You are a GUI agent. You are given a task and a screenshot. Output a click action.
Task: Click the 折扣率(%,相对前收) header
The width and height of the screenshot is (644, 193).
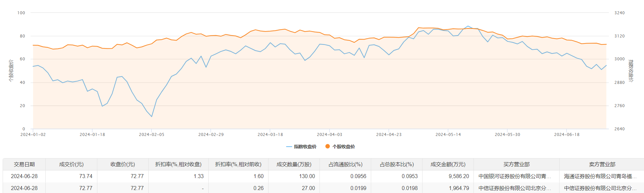click(238, 164)
